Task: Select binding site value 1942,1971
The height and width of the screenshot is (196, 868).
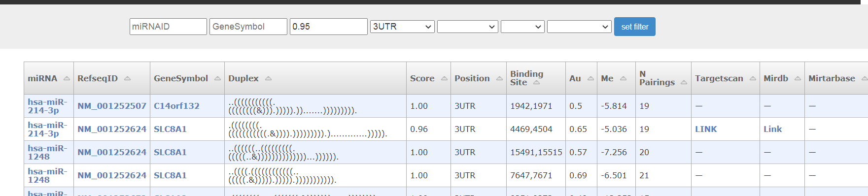Action: pyautogui.click(x=531, y=106)
